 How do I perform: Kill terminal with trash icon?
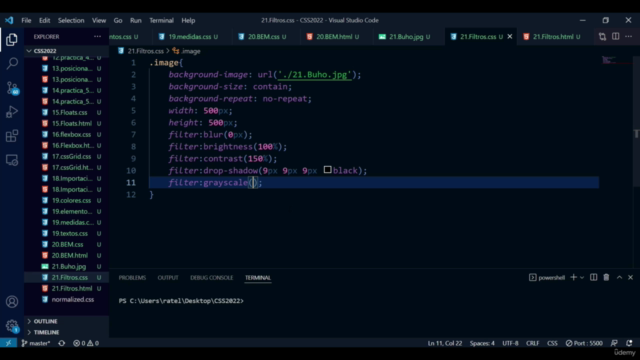pos(606,278)
